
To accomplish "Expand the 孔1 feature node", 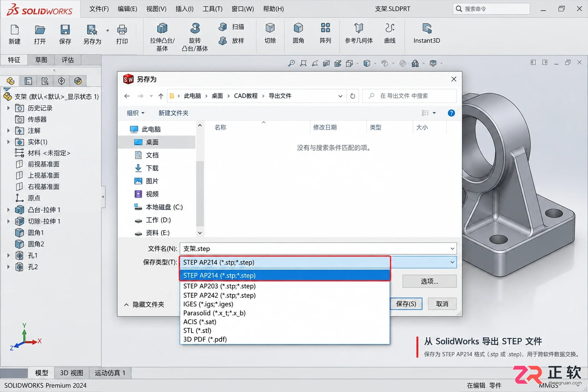I will coord(9,256).
